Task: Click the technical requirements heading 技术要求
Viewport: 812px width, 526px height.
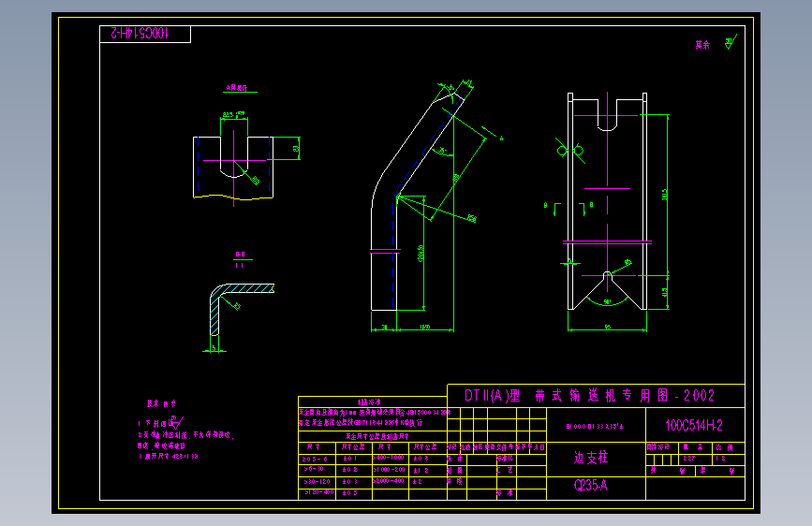Action: (x=161, y=403)
